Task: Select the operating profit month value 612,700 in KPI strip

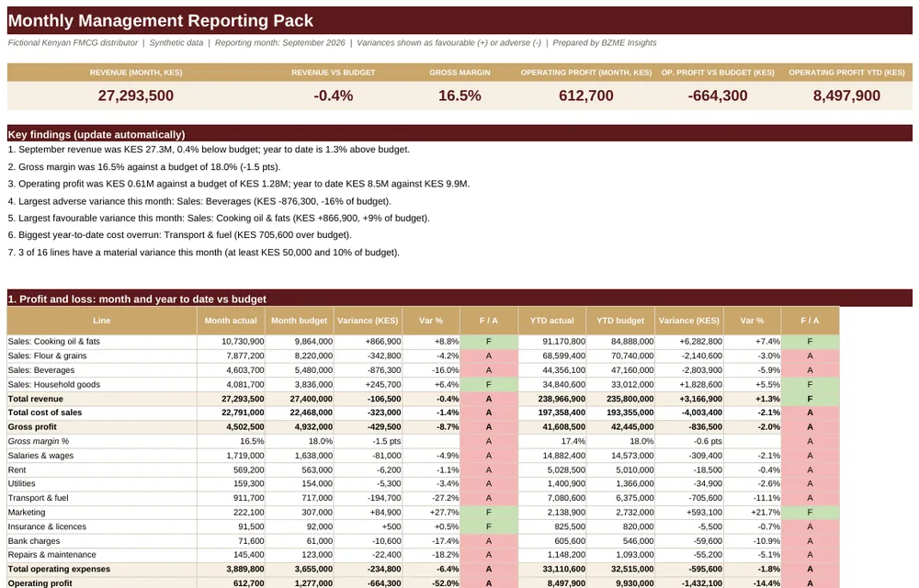Action: point(585,96)
